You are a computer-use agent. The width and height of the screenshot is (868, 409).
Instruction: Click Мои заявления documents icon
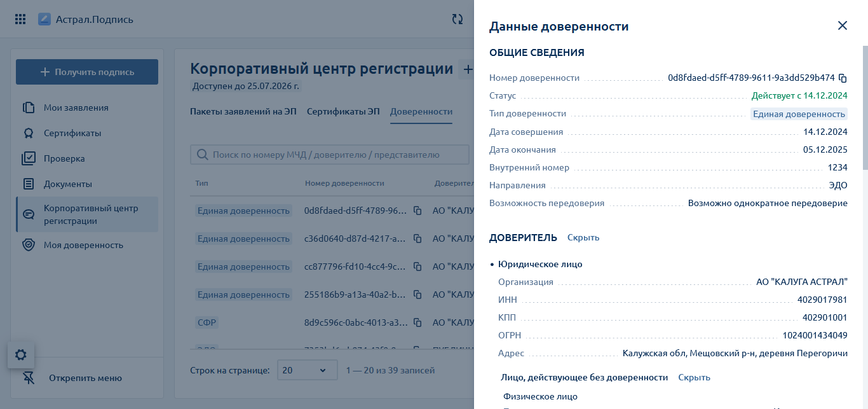(x=28, y=107)
